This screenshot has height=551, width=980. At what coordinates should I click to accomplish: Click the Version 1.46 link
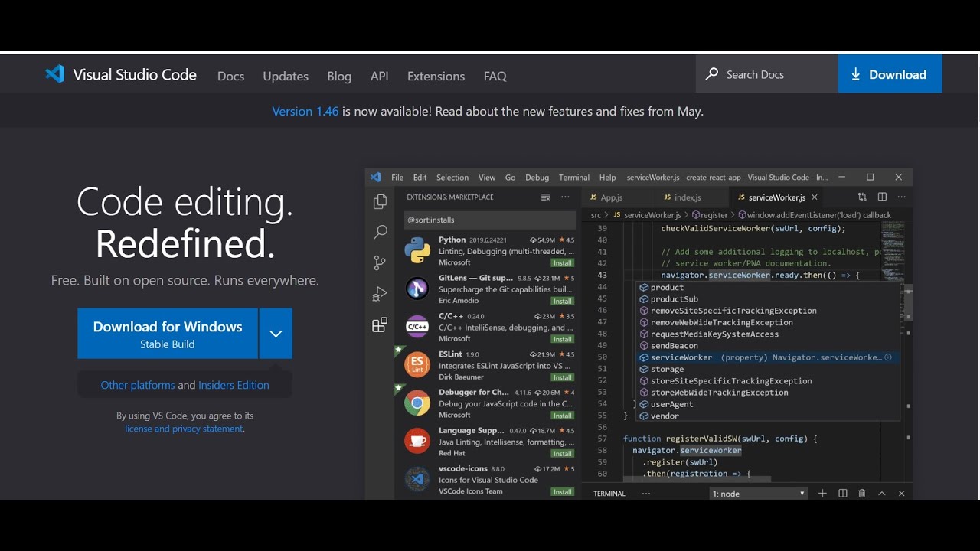pos(305,112)
